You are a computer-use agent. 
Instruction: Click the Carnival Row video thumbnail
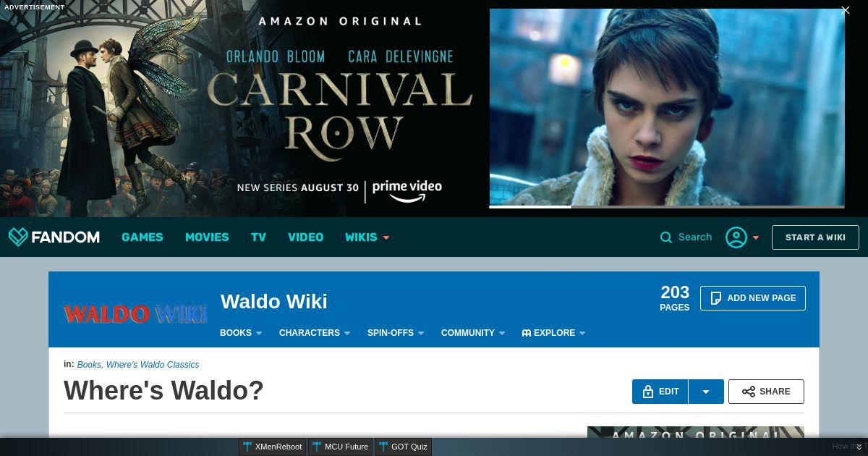tap(667, 107)
